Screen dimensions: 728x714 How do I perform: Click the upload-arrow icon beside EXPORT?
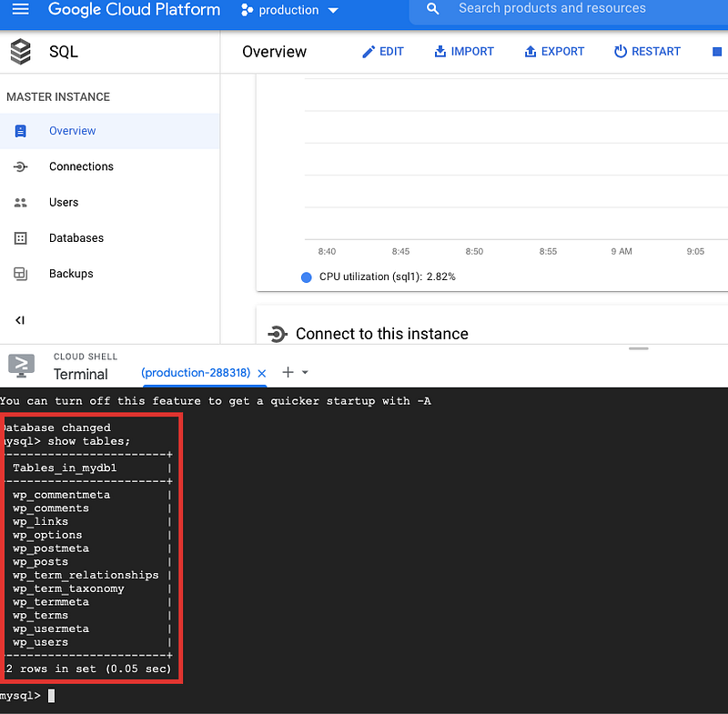531,52
